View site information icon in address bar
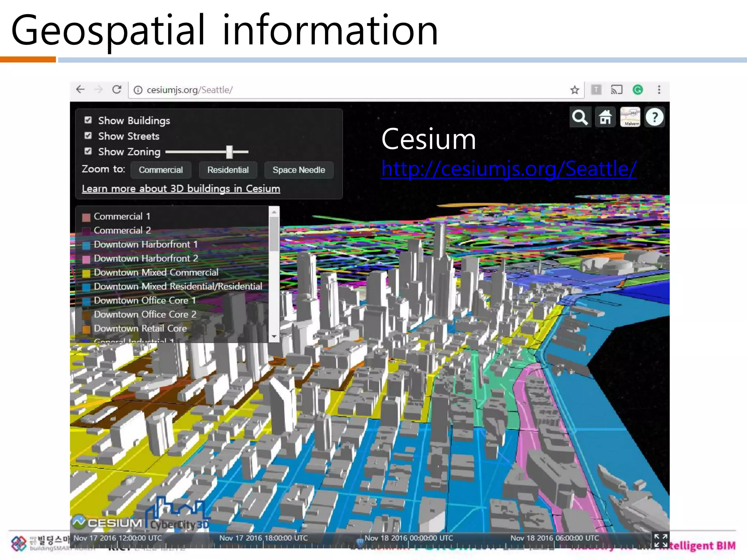 (x=138, y=90)
